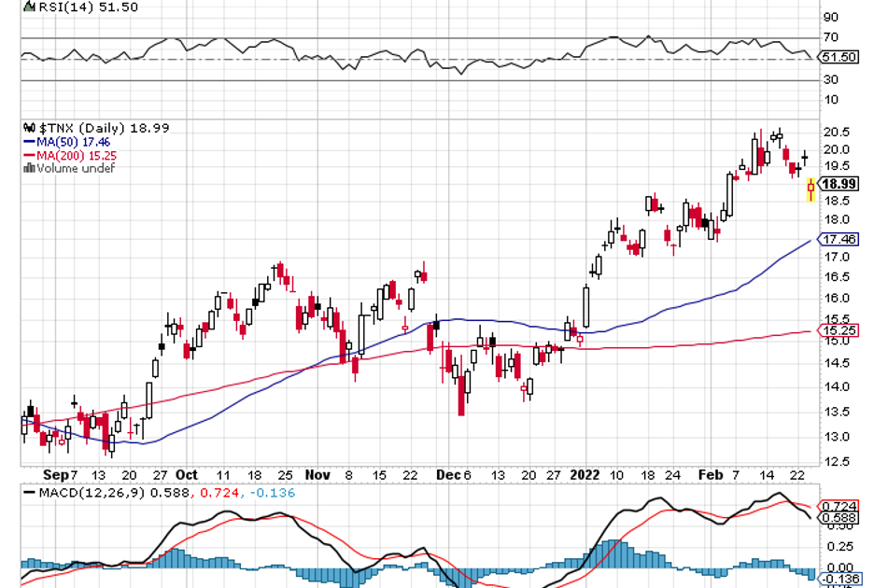Select the Oct label on date axis
Viewport: 874px width, 588px height.
(187, 473)
